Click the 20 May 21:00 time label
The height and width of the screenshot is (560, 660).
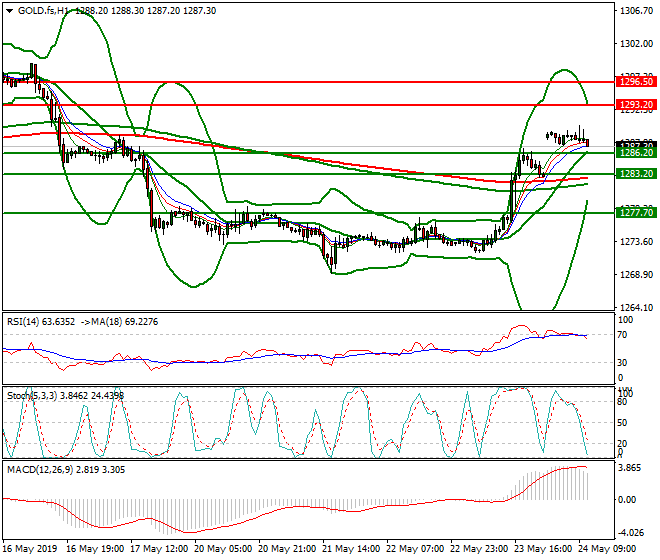pyautogui.click(x=287, y=549)
